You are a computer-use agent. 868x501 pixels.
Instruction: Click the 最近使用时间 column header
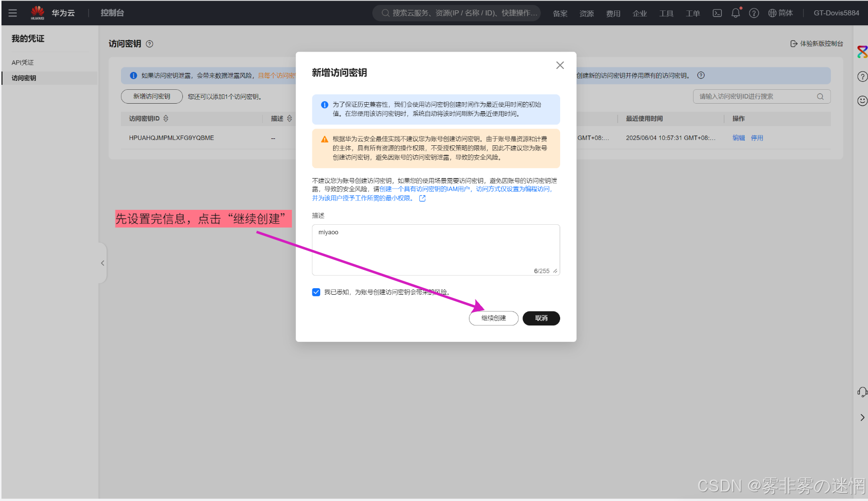click(644, 119)
